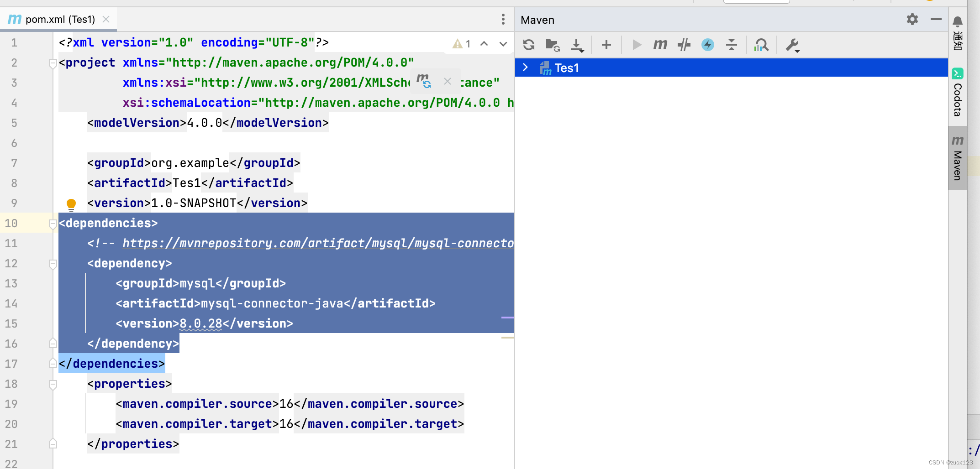Fold the project tag at line 2
This screenshot has width=980, height=469.
click(53, 63)
